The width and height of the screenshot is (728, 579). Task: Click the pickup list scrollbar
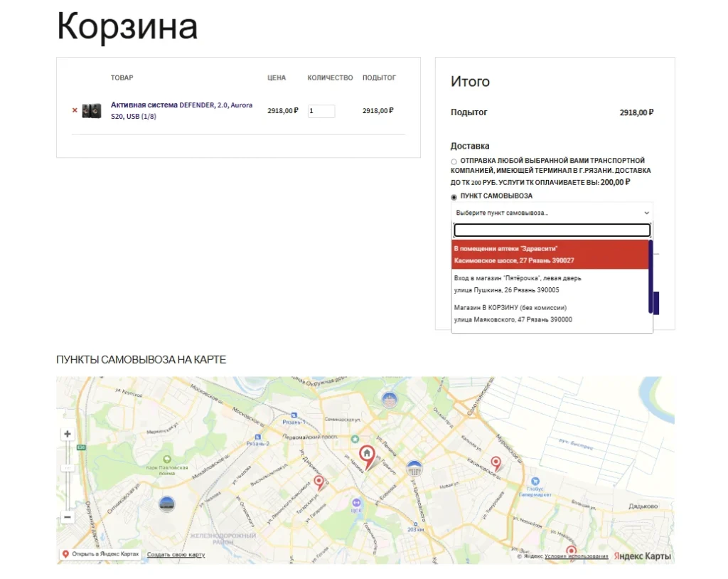pyautogui.click(x=651, y=277)
